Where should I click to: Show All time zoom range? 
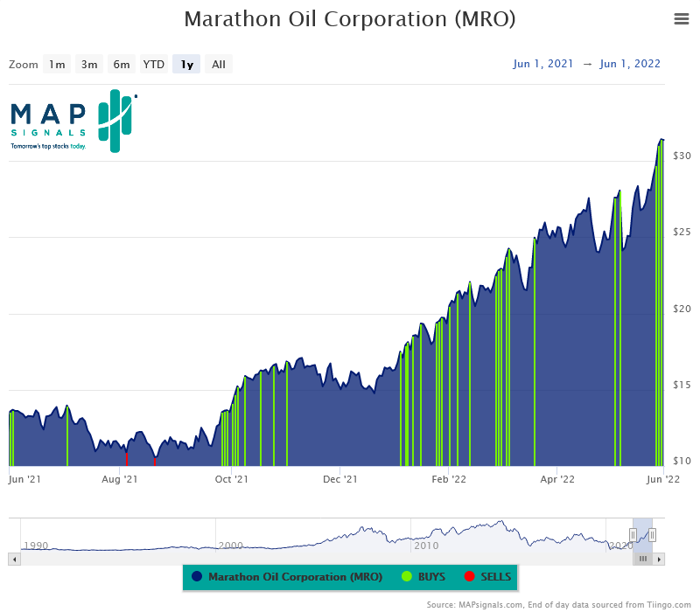click(218, 64)
